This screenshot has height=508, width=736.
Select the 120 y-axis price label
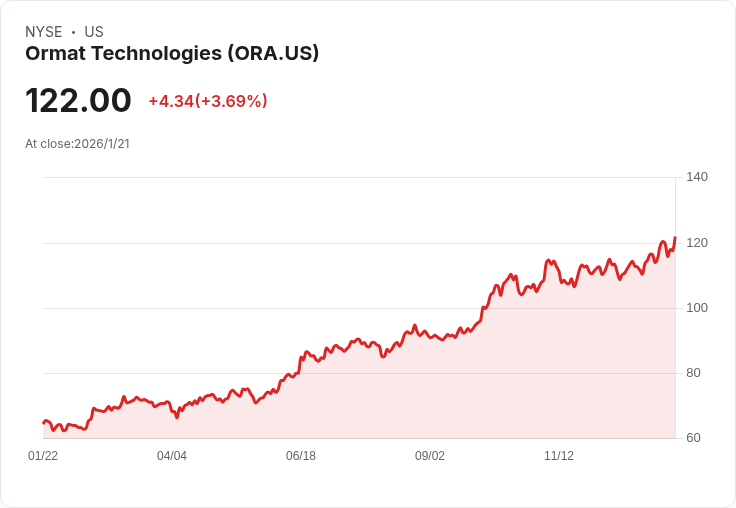[697, 243]
